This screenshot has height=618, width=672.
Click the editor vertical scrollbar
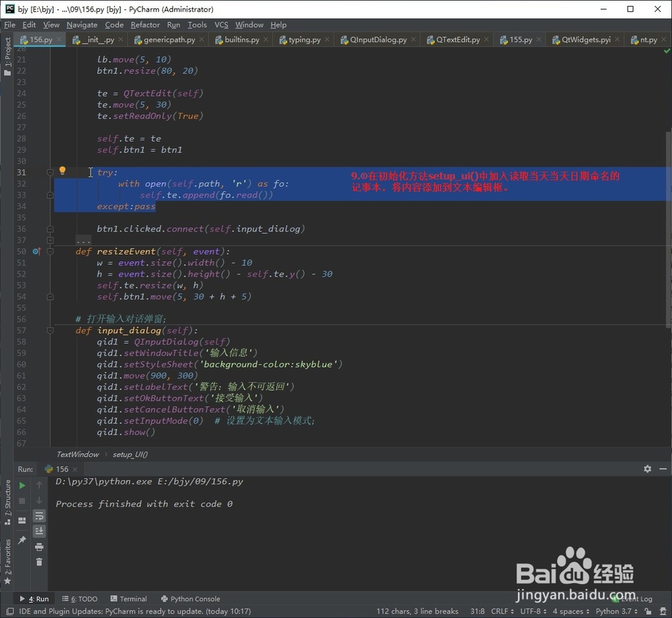click(669, 229)
